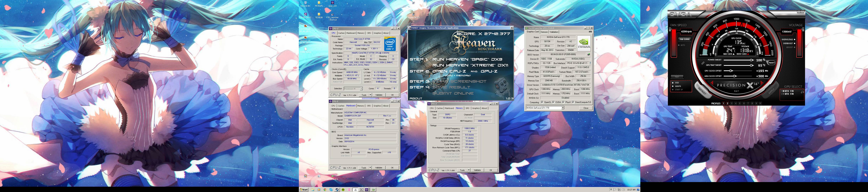The width and height of the screenshot is (868, 192).
Task: Click Validate in the CPU-Z Memory window
Action: [x=477, y=170]
